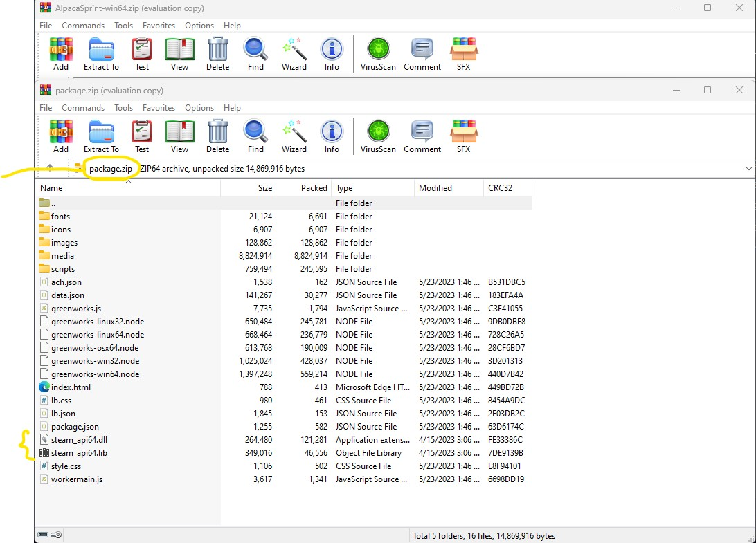Show Info in package.zip window

[x=332, y=136]
